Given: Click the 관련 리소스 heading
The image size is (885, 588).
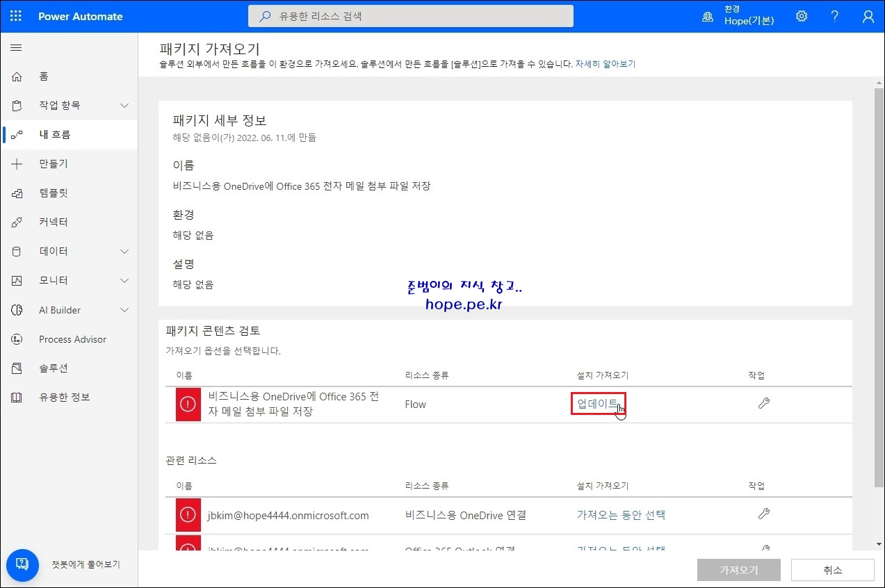Looking at the screenshot, I should 190,460.
